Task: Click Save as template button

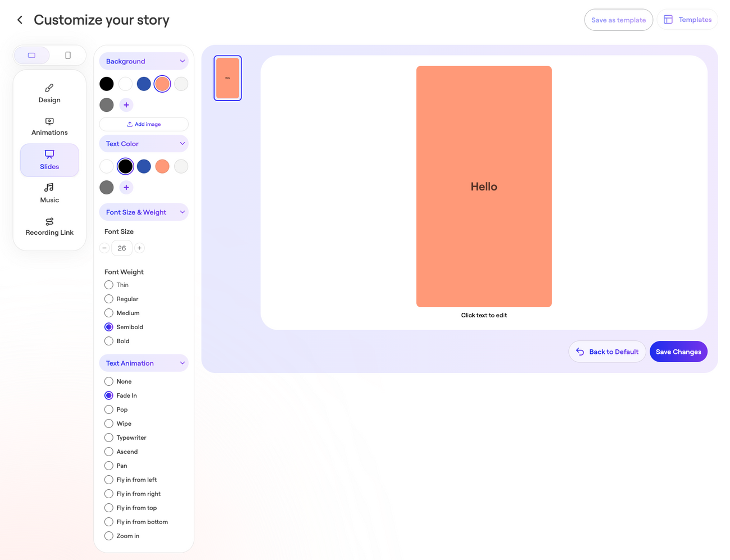Action: point(618,20)
